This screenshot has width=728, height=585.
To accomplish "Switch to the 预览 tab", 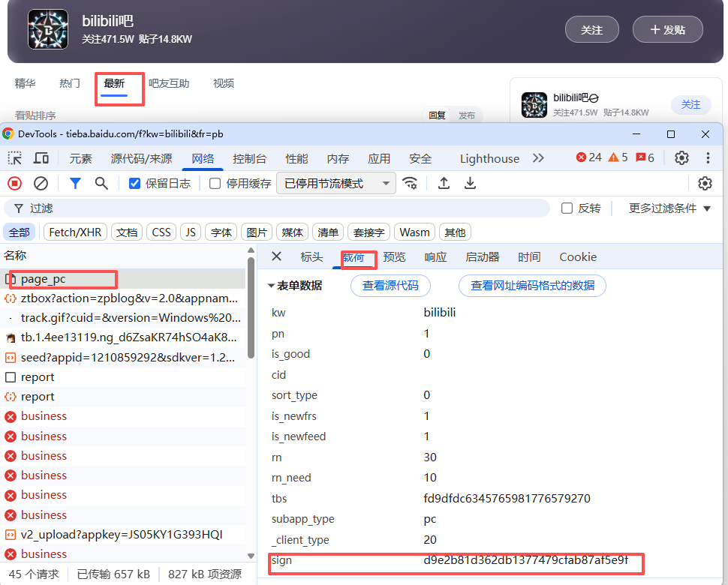I will pyautogui.click(x=394, y=257).
